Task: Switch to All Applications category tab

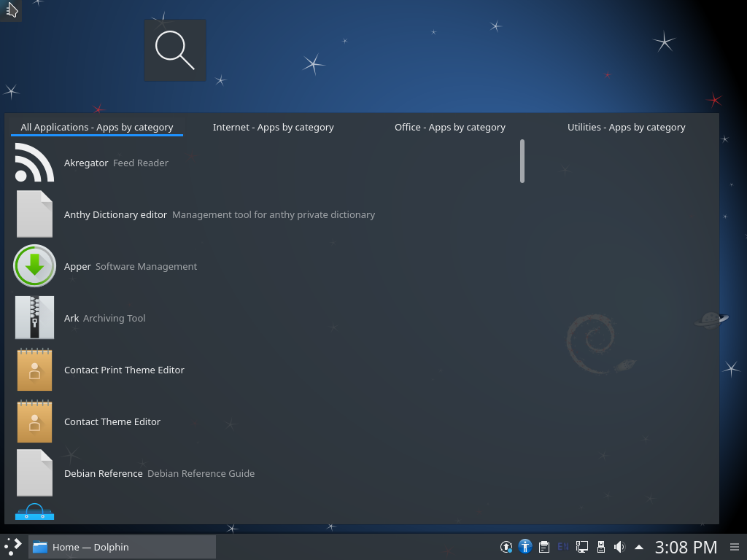Action: 97,127
